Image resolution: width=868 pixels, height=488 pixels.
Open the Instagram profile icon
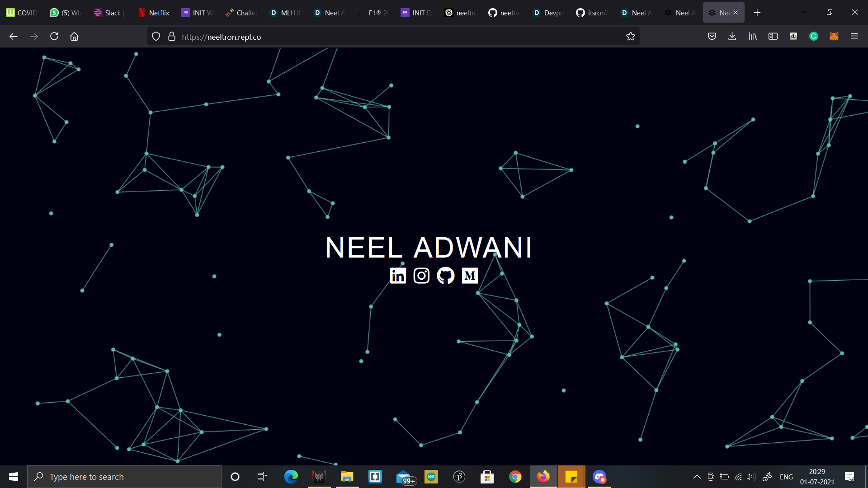421,276
